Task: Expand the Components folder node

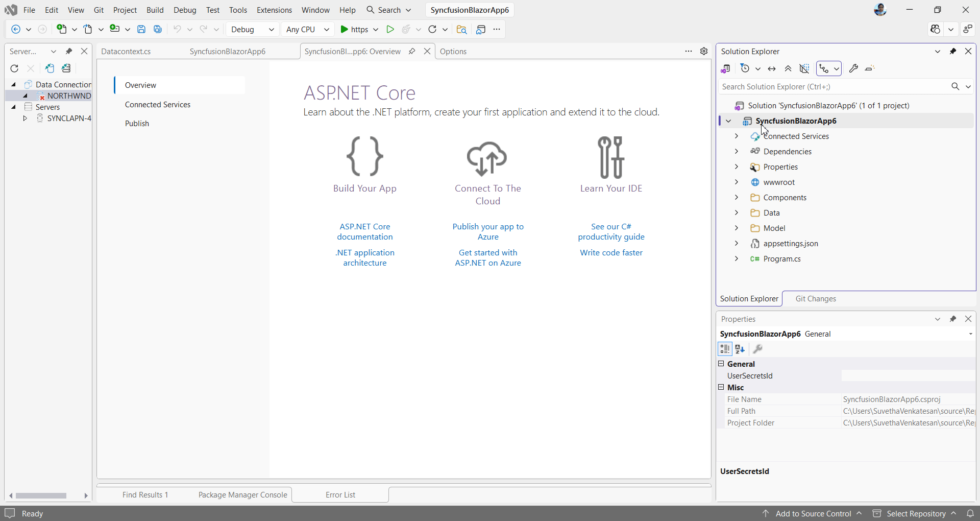Action: pyautogui.click(x=737, y=197)
